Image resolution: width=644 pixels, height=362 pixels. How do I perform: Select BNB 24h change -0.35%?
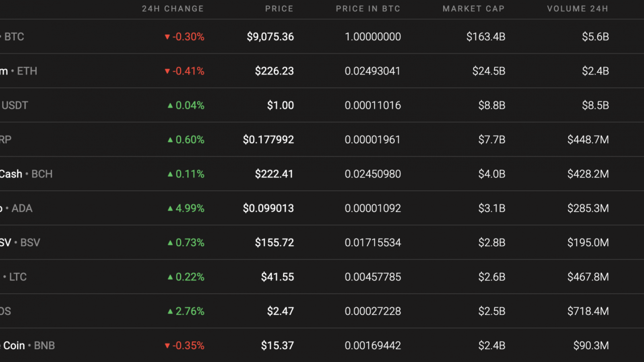pyautogui.click(x=184, y=346)
